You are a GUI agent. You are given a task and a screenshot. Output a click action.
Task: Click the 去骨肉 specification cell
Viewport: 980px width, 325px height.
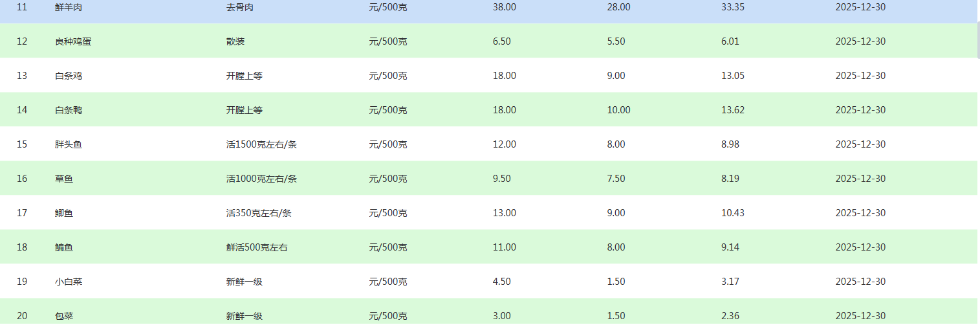coord(239,7)
